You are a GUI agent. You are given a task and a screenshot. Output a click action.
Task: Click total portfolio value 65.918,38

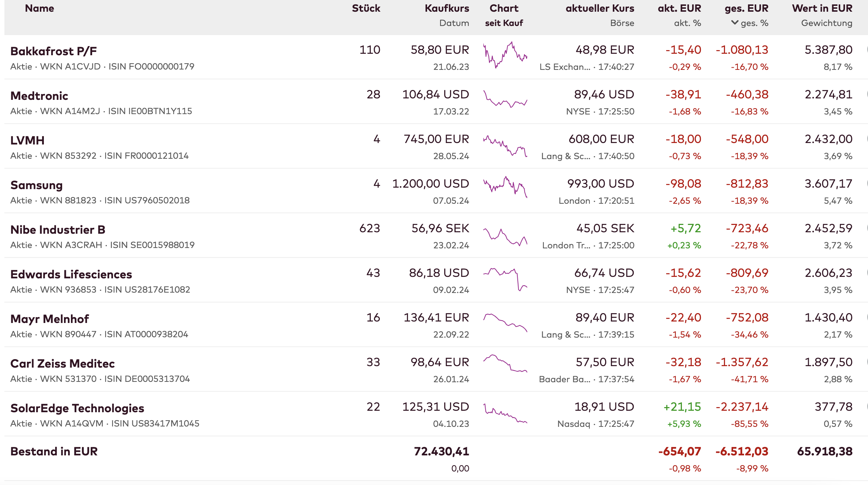click(824, 451)
